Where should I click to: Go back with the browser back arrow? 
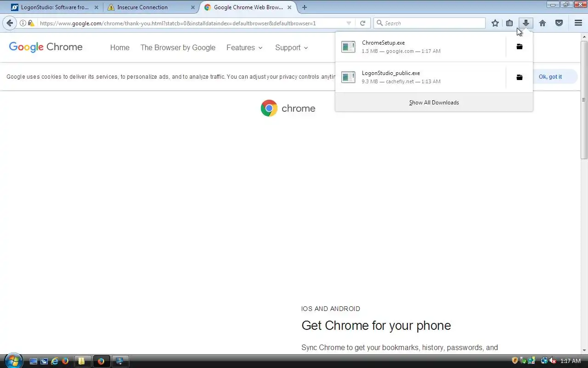coord(10,23)
